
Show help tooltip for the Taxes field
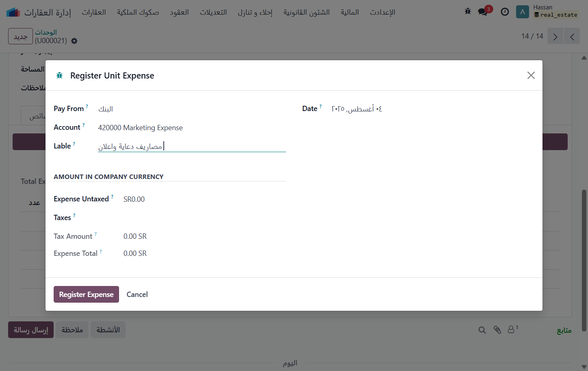74,215
